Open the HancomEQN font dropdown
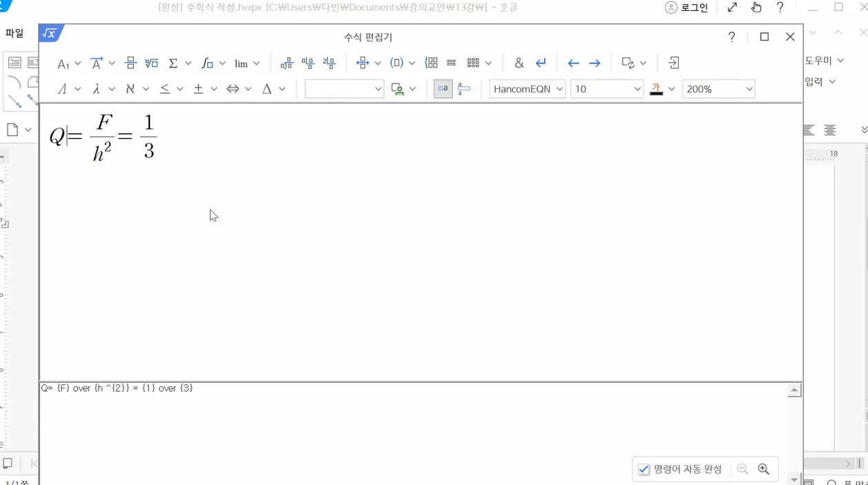Screen dimensions: 868x485 click(x=528, y=89)
